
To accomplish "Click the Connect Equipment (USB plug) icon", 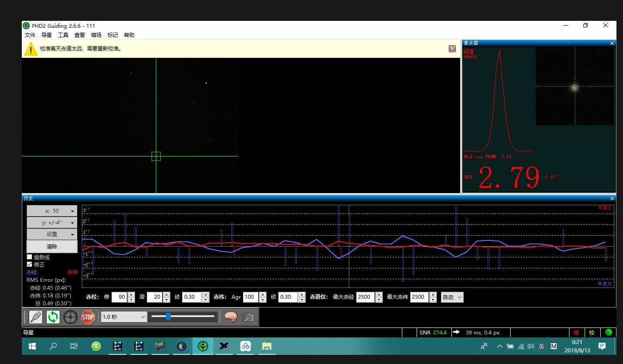I will [36, 317].
